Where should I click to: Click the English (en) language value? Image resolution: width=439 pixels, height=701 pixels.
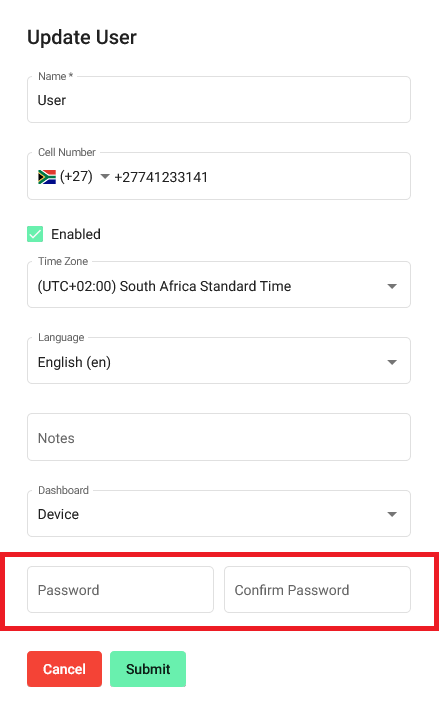[x=74, y=362]
